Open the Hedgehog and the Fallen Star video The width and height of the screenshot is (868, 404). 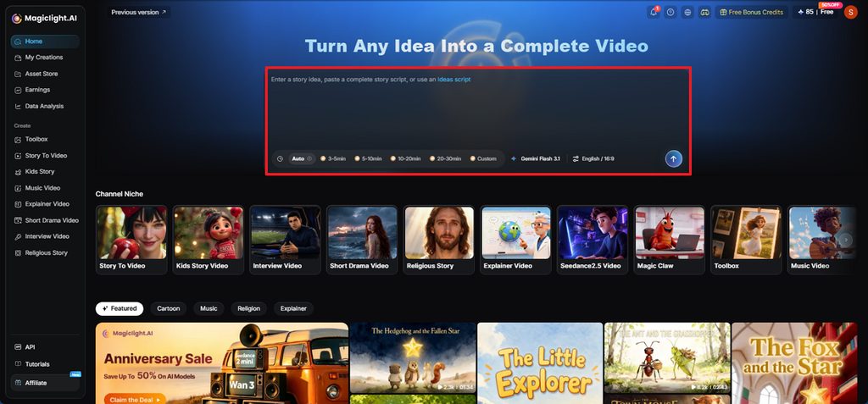[413, 357]
